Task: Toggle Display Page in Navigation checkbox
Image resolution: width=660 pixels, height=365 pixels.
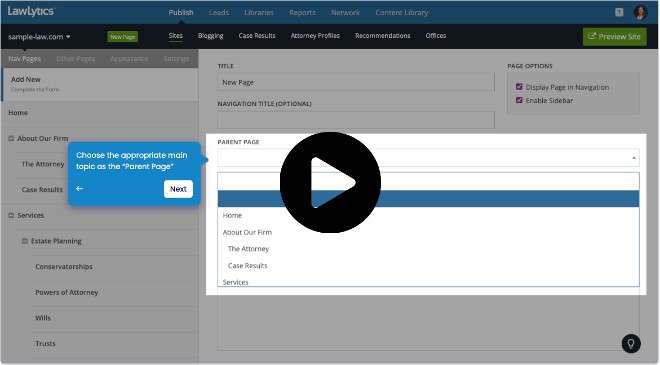Action: tap(519, 87)
